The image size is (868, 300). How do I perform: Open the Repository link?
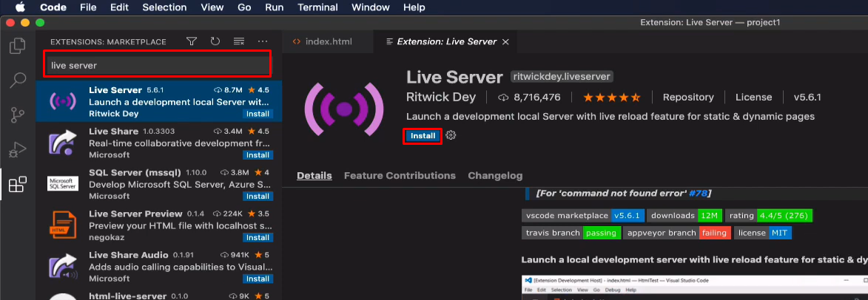pos(688,98)
